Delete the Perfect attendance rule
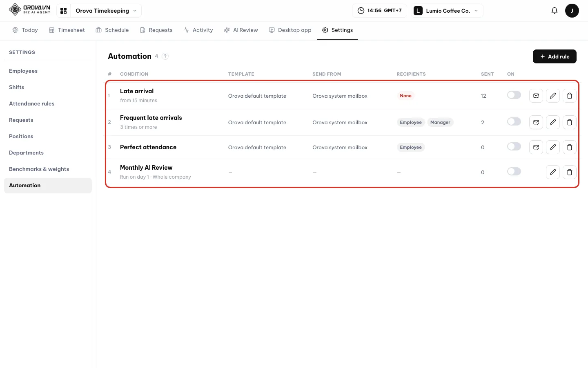Viewport: 588px width, 368px height. tap(570, 147)
